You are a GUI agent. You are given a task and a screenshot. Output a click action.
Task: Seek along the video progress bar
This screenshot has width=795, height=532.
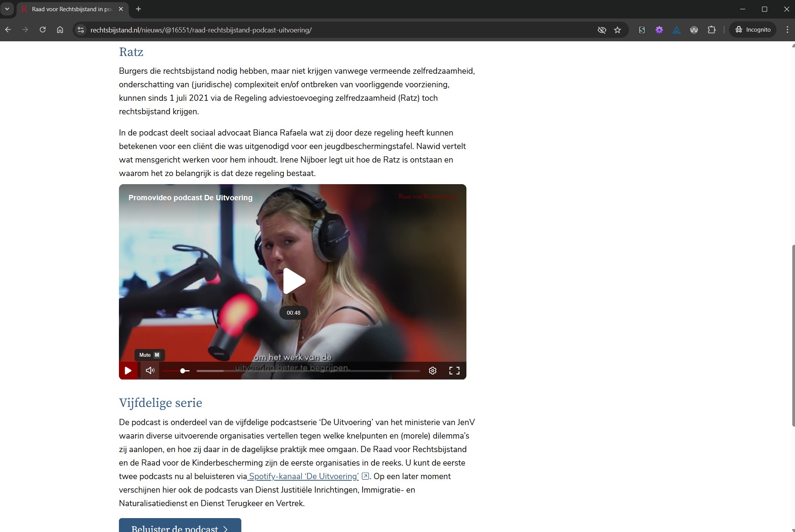(x=308, y=371)
